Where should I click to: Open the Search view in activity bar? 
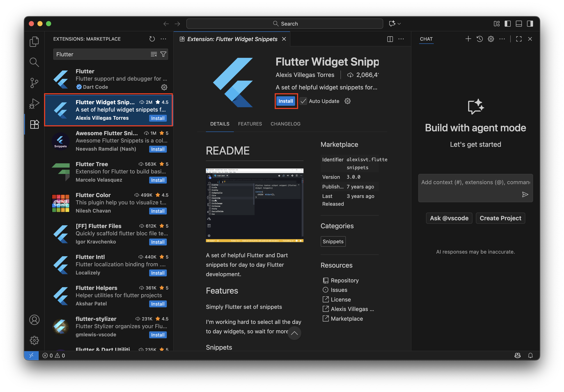pyautogui.click(x=34, y=62)
